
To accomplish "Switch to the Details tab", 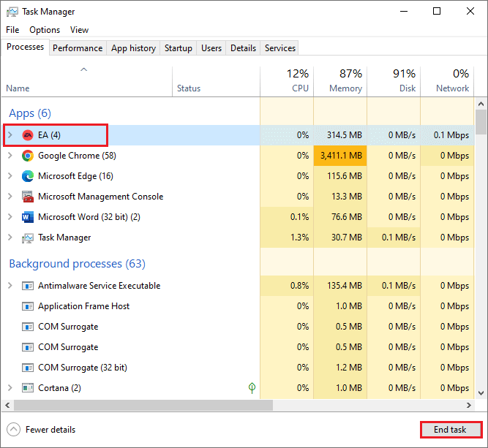I will pyautogui.click(x=243, y=48).
